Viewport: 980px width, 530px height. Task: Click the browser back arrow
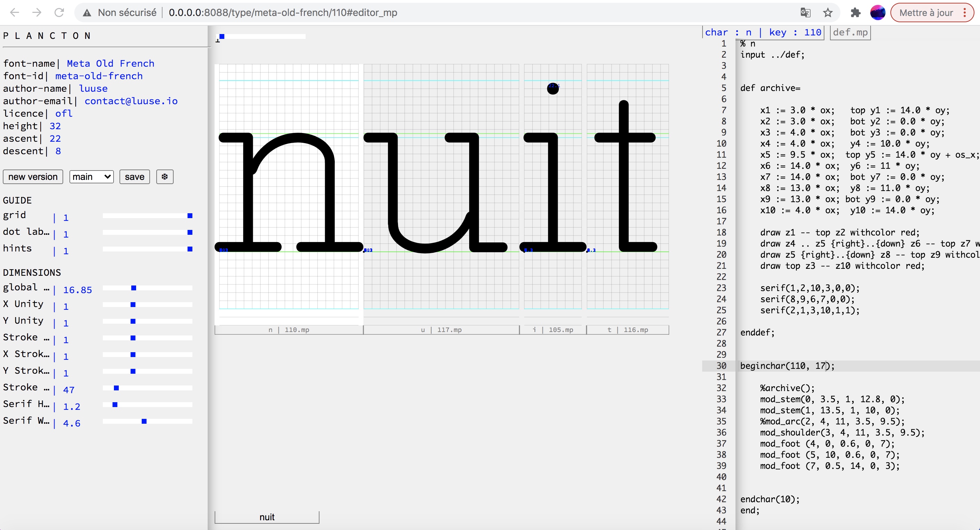click(x=15, y=13)
